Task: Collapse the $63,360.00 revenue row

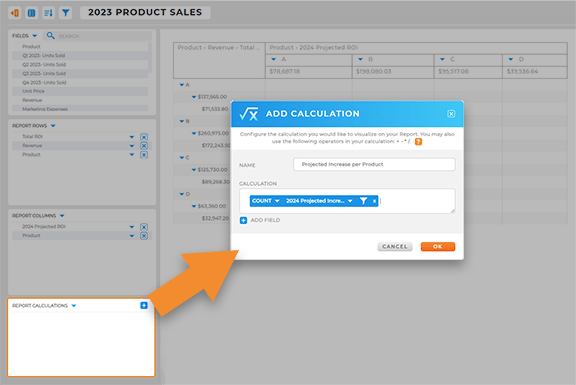Action: click(x=194, y=206)
